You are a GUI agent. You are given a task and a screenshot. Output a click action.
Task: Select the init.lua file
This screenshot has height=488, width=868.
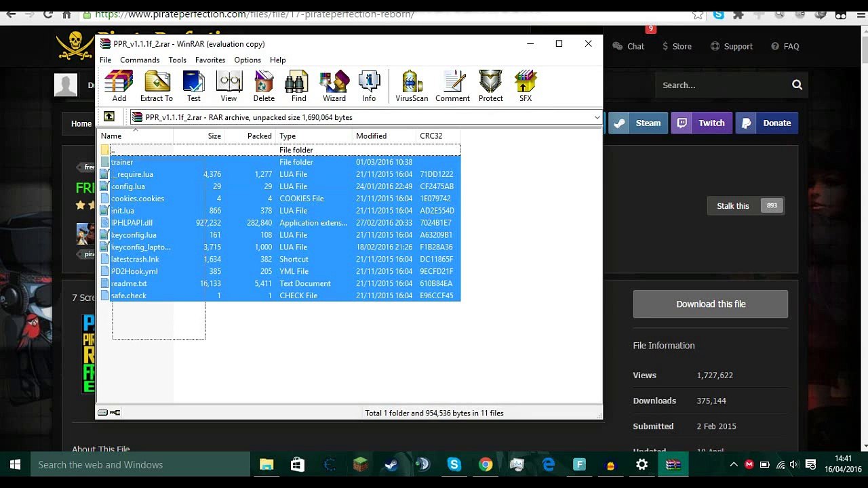[x=279, y=211]
